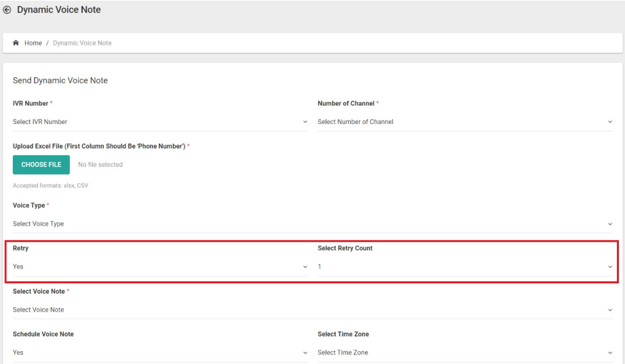This screenshot has height=364, width=625.
Task: Open the Select Retry Count dropdown
Action: click(465, 267)
